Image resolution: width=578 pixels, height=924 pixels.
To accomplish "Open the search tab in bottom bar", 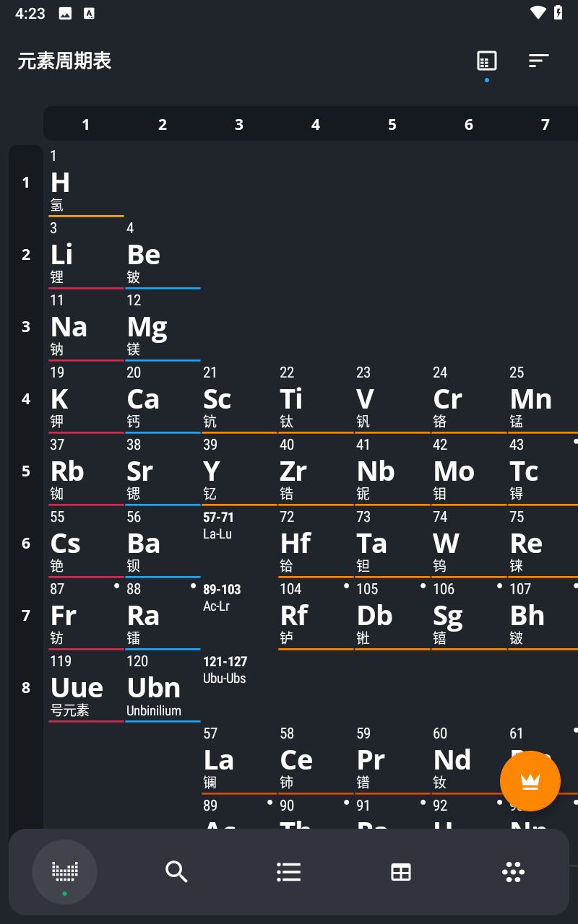I will 176,872.
